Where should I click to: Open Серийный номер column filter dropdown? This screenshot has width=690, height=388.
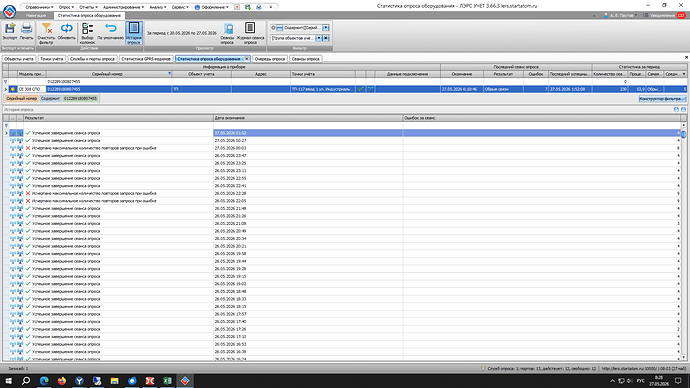169,73
